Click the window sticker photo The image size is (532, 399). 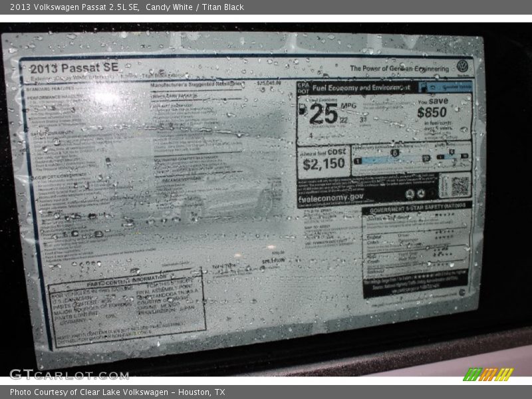click(x=266, y=199)
